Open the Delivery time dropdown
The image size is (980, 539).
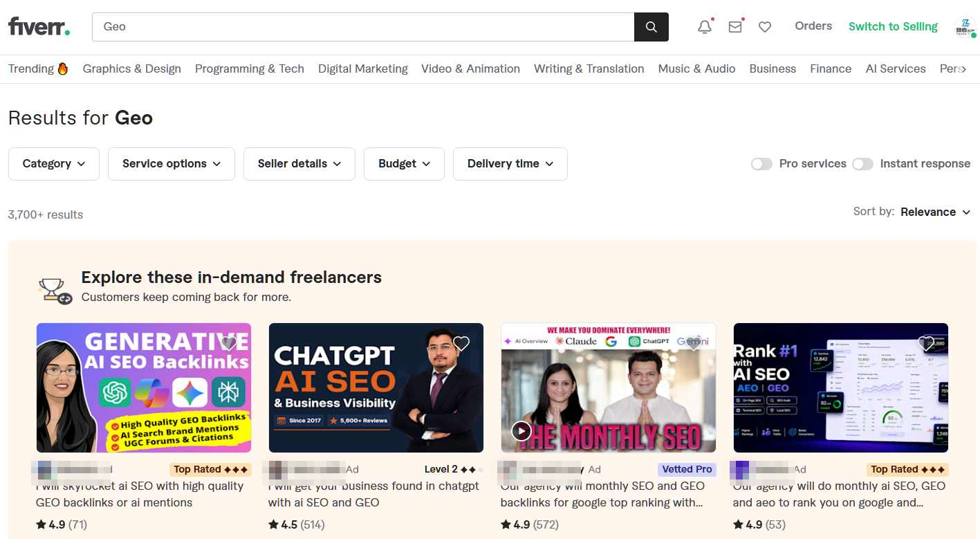[x=510, y=164]
